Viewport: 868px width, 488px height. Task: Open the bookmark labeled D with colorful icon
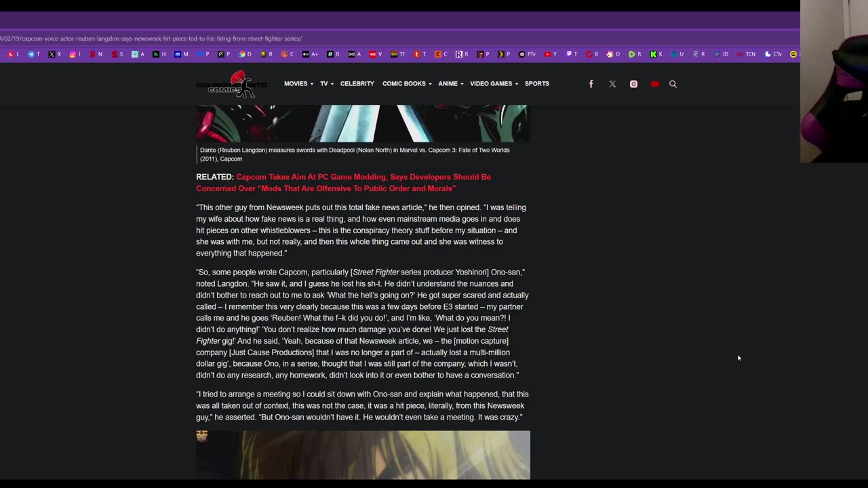245,54
